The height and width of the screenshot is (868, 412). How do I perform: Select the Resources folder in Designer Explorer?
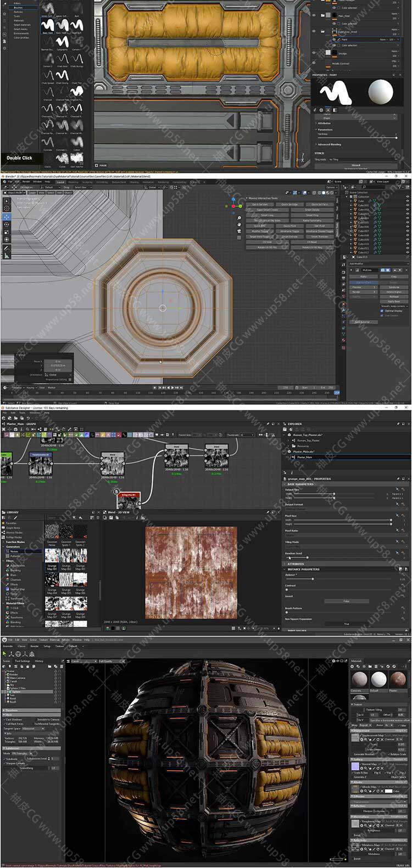click(303, 446)
